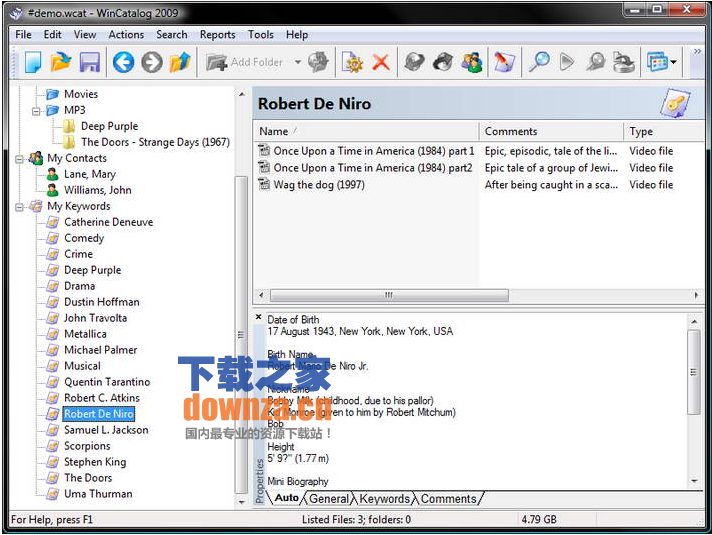Viewport: 712px width, 535px height.
Task: Go forward with the grey arrow icon
Action: 152,62
